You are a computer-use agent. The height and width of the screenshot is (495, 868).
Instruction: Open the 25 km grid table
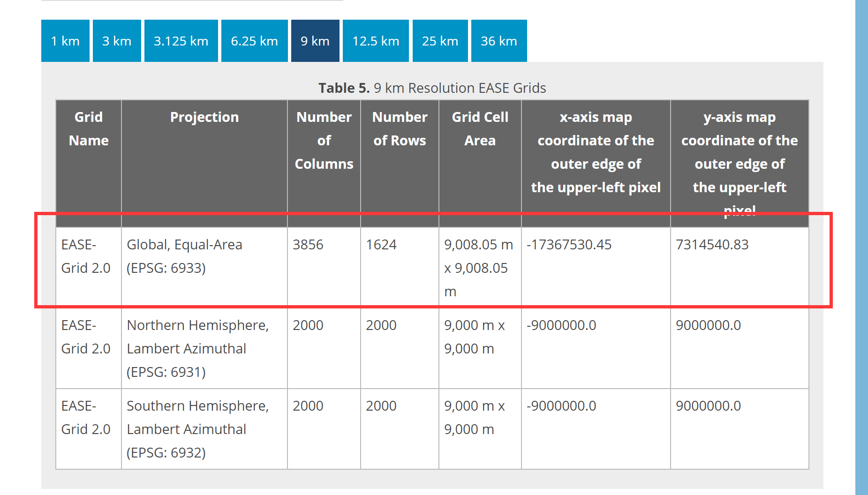pos(439,41)
